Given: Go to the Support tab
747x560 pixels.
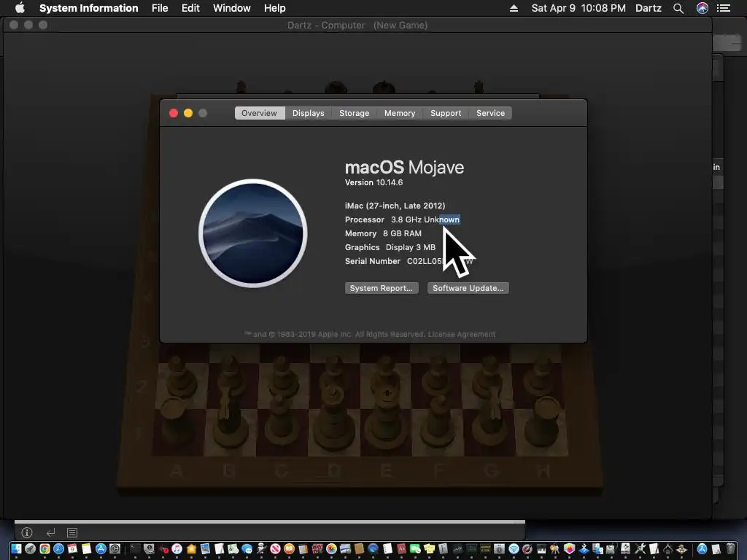Looking at the screenshot, I should (446, 113).
